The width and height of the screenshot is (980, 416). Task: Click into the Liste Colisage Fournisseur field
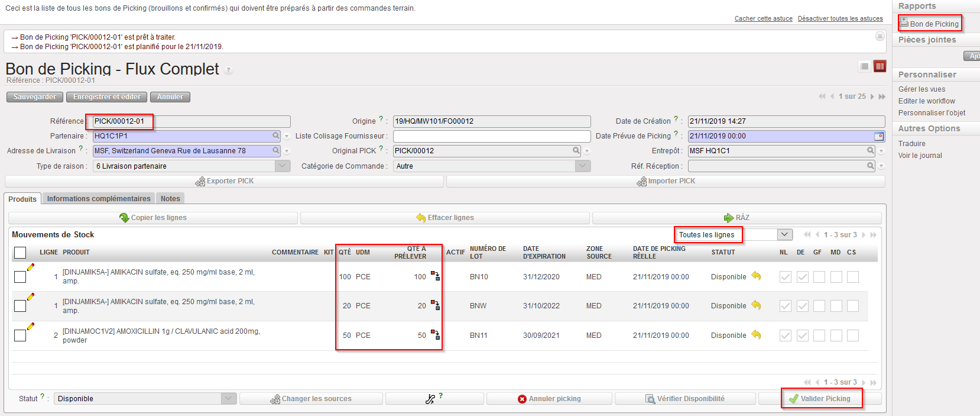[491, 136]
